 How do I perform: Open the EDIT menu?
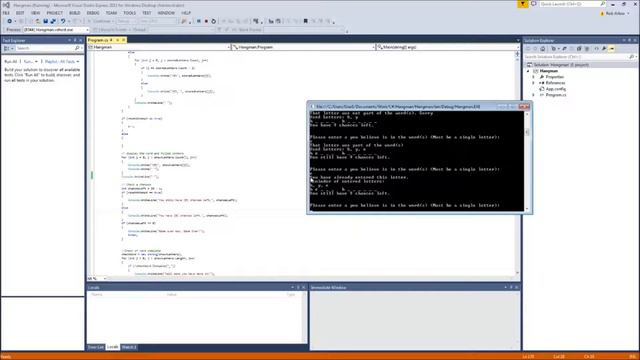[x=20, y=13]
